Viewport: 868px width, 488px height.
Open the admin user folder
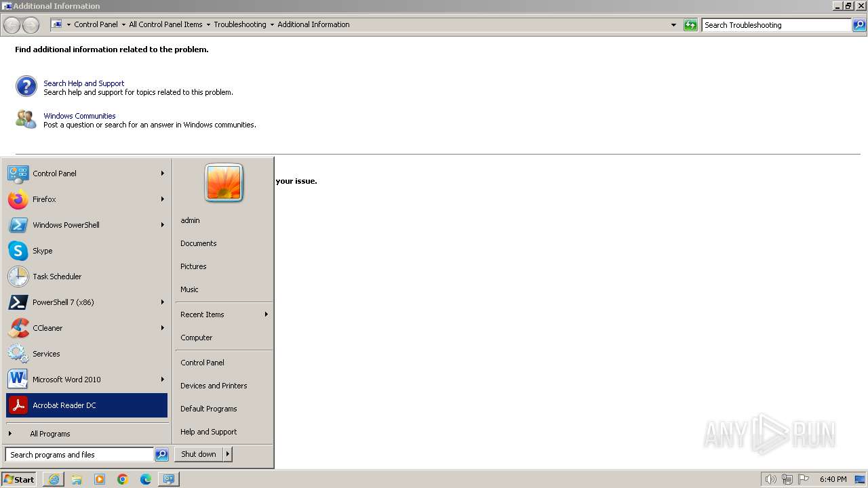(x=190, y=220)
